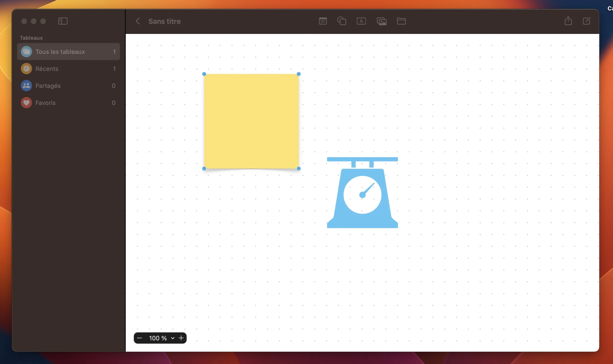The height and width of the screenshot is (364, 613).
Task: Click the Récents clock icon
Action: point(26,69)
